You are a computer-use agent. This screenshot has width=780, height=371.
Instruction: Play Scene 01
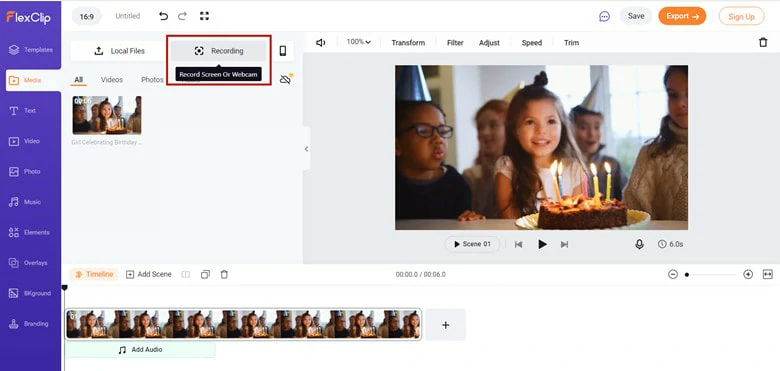[x=472, y=244]
